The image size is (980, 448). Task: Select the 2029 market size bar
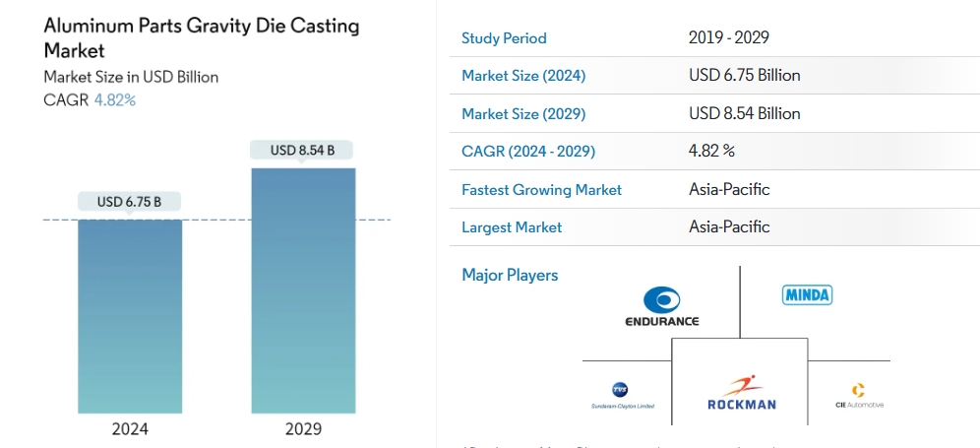point(303,290)
